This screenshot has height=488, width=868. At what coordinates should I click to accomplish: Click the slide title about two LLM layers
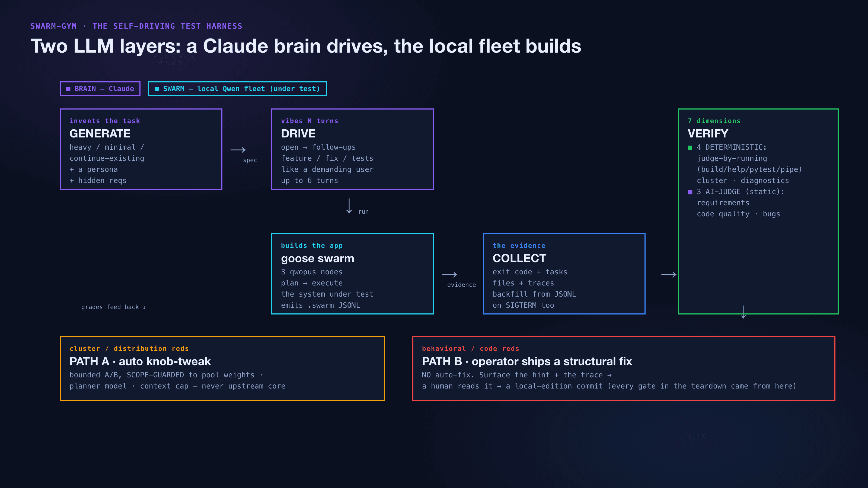coord(306,46)
